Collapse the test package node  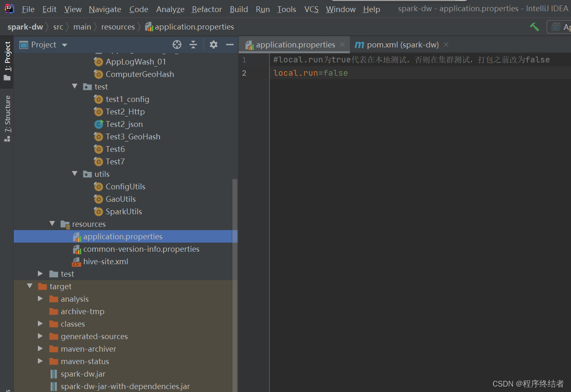75,86
